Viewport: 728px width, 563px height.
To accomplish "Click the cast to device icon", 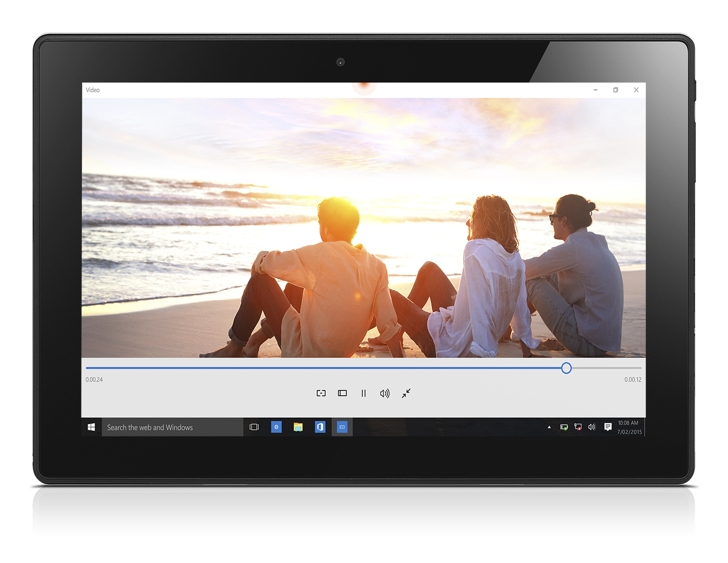I will tap(321, 393).
